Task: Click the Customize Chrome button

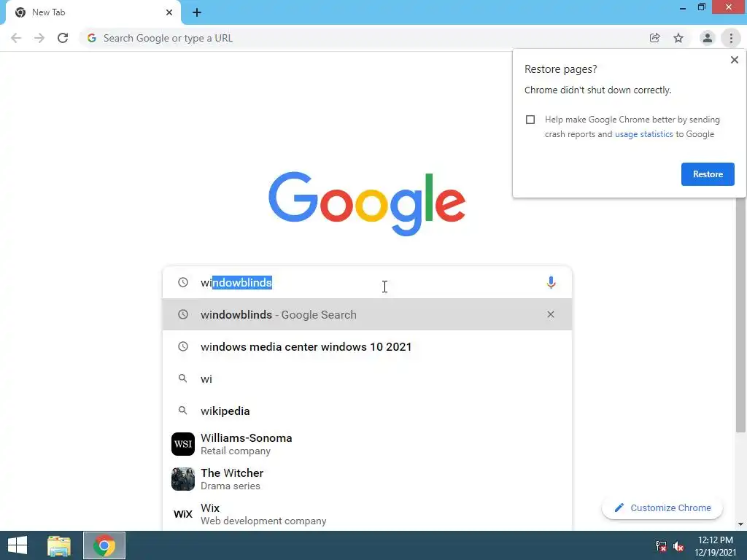Action: (x=662, y=507)
